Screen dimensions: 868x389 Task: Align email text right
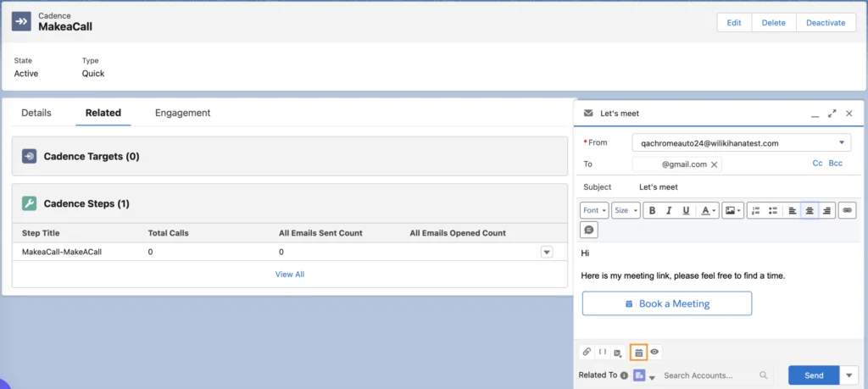tap(826, 210)
